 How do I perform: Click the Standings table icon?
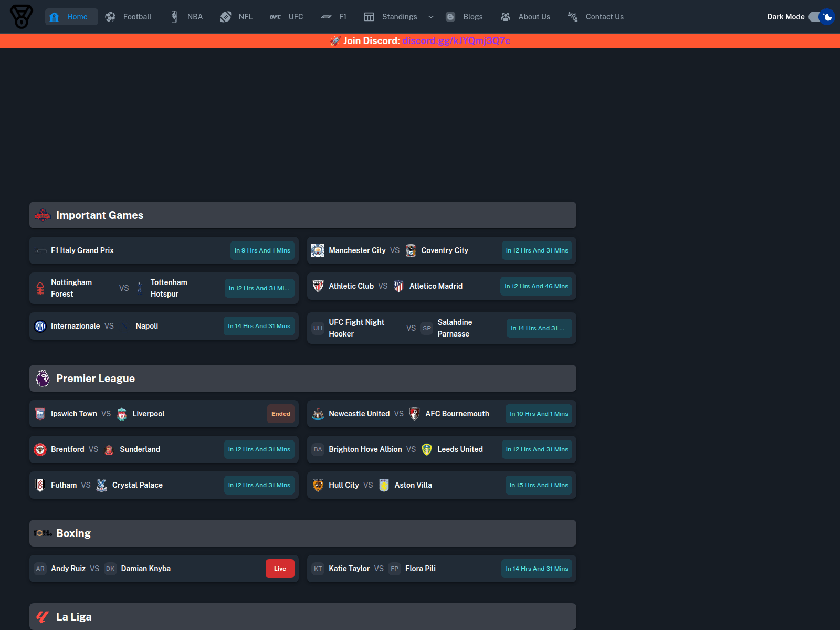pos(369,17)
